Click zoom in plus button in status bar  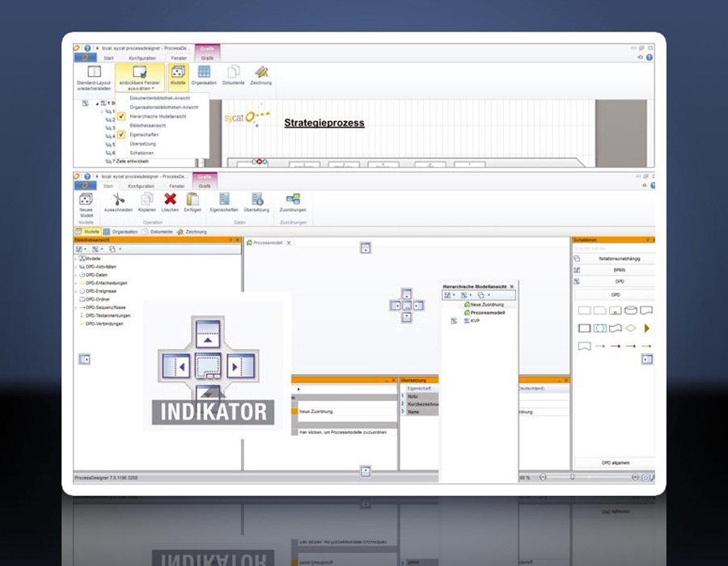click(635, 477)
